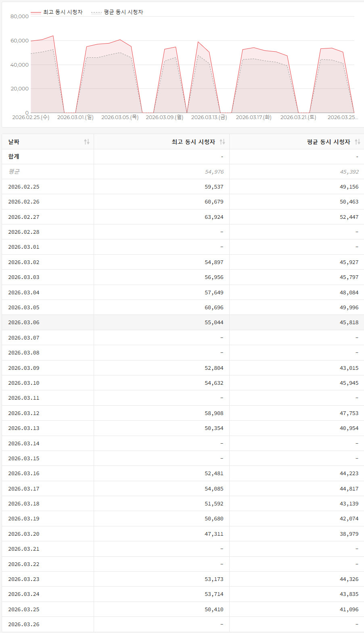Toggle the 최고 동시 시청자 legend series
Image resolution: width=364 pixels, height=633 pixels.
(x=63, y=12)
